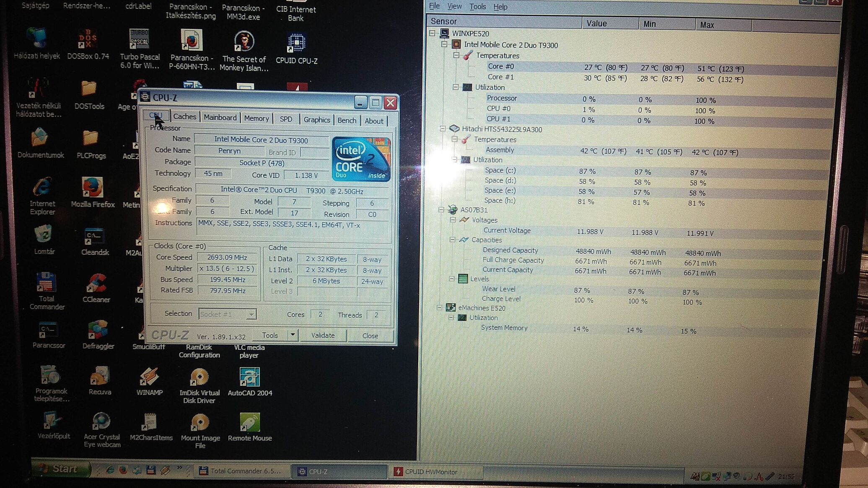The image size is (868, 488).
Task: Launch Internet Explorer desktop icon
Action: click(x=42, y=196)
